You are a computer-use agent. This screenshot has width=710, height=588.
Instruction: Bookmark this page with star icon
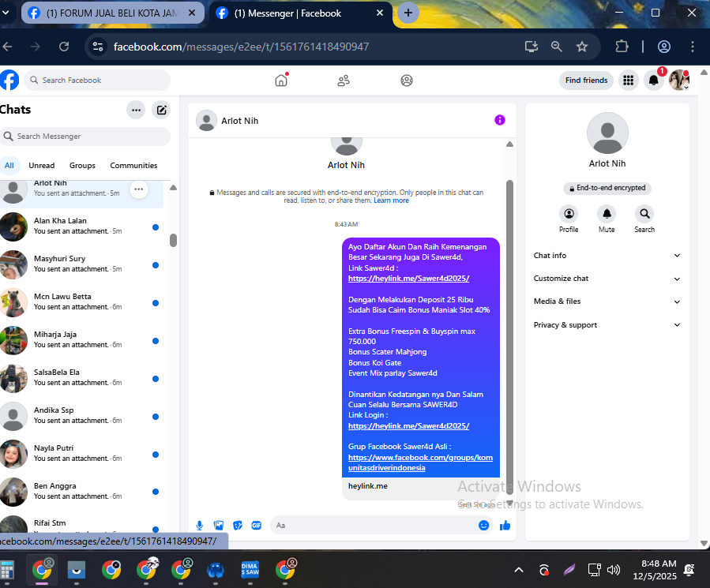pyautogui.click(x=582, y=47)
